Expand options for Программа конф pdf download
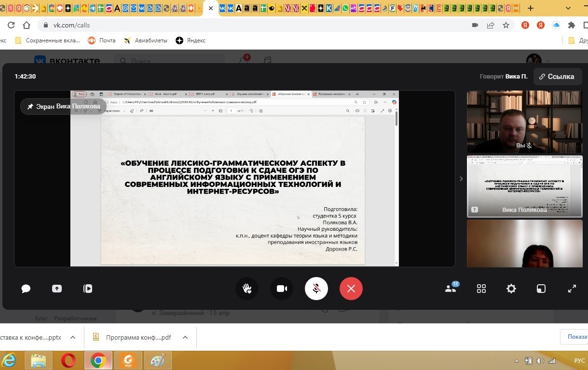The image size is (588, 370). point(185,338)
